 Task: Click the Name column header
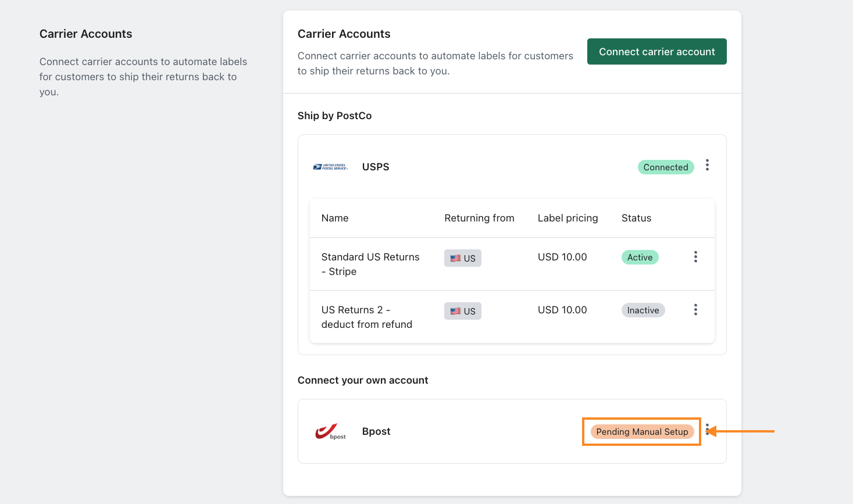[335, 218]
